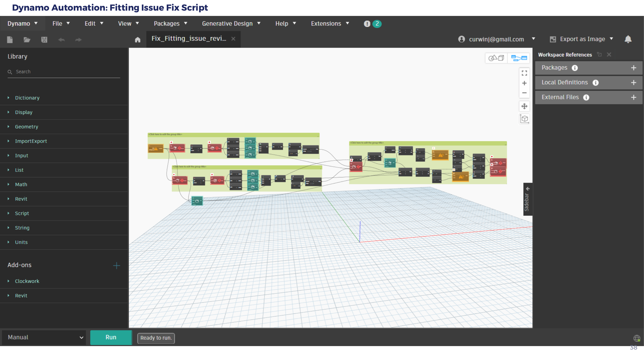Screen dimensions: 644x362
Task: Open the Export as Image dropdown arrow
Action: point(611,39)
